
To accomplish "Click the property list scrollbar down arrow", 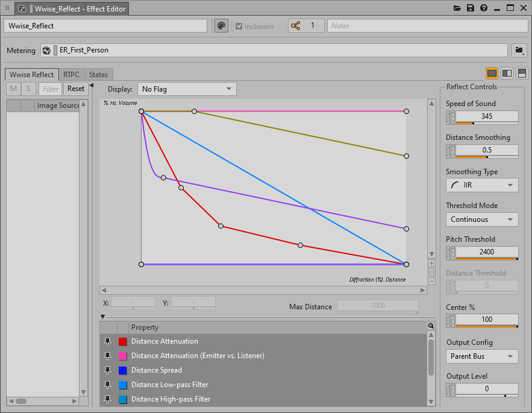I will 431,402.
